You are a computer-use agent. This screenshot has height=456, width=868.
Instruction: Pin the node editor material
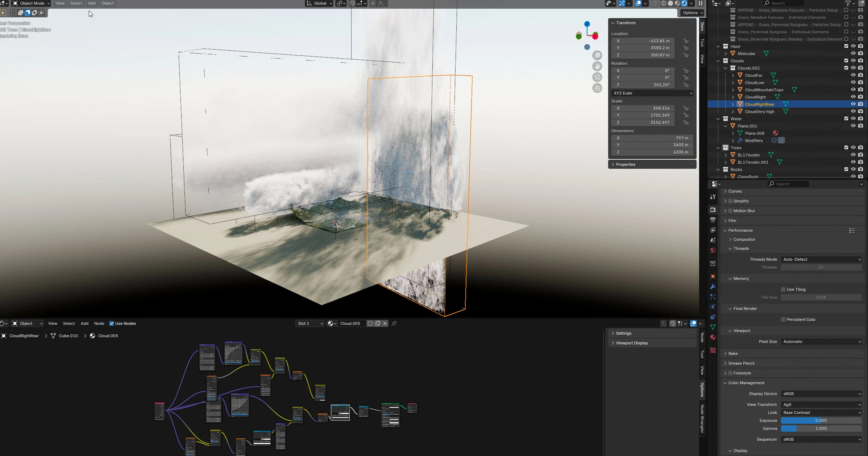(x=394, y=323)
